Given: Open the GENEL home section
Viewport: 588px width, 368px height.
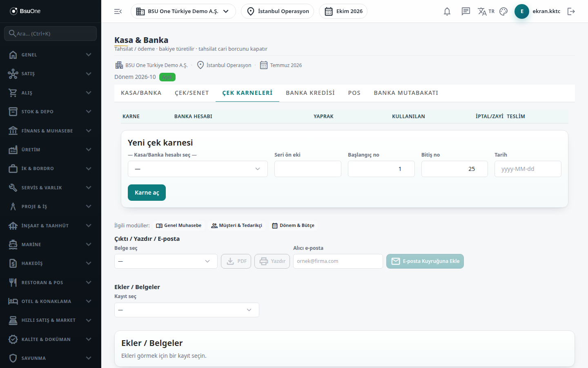Looking at the screenshot, I should click(x=51, y=55).
